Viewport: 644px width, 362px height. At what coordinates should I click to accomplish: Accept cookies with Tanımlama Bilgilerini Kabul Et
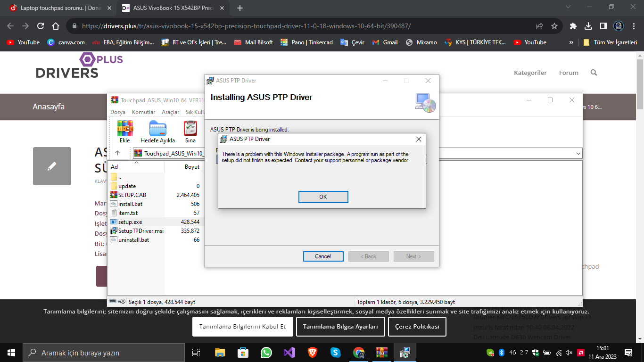point(243,327)
